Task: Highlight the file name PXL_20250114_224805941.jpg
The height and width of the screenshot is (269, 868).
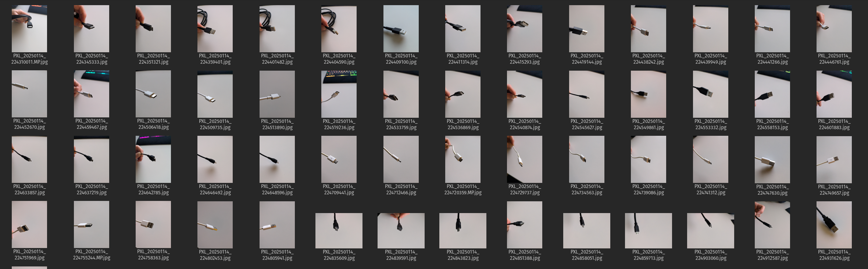Action: point(277,255)
